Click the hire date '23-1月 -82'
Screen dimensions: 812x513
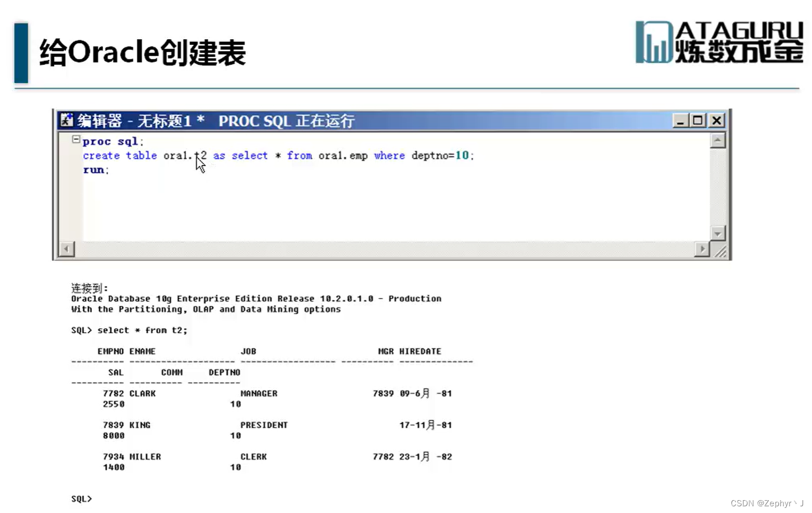pyautogui.click(x=426, y=456)
